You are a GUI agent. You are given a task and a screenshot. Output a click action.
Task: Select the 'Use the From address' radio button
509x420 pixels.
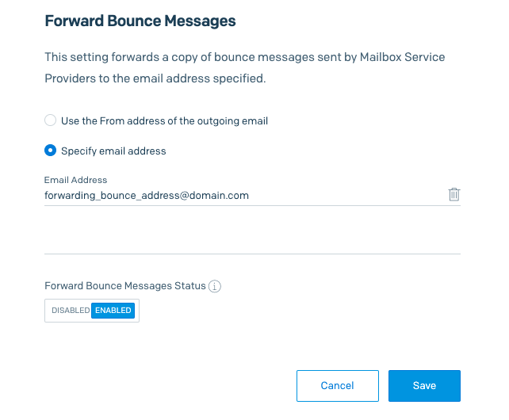click(51, 120)
